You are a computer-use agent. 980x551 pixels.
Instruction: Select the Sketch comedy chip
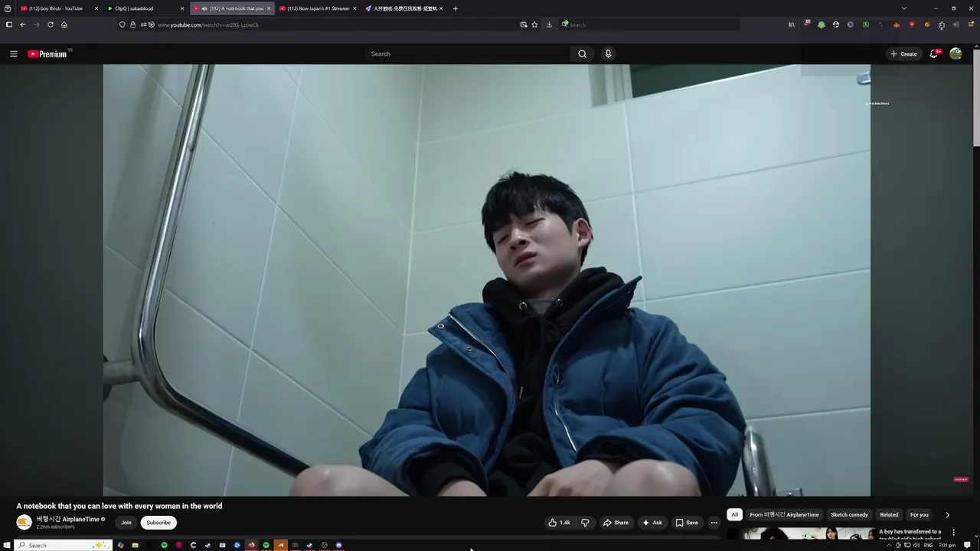(x=849, y=515)
